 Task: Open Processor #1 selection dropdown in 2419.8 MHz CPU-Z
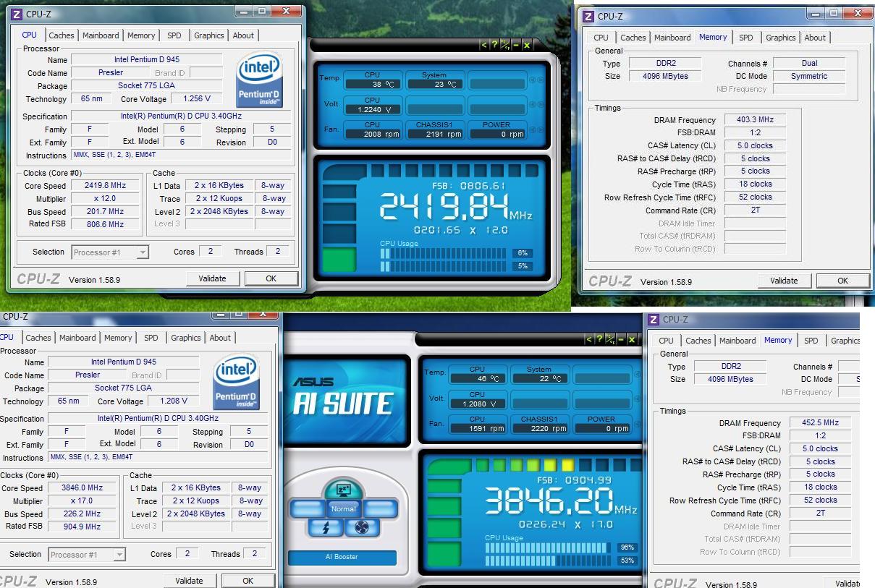coord(110,252)
